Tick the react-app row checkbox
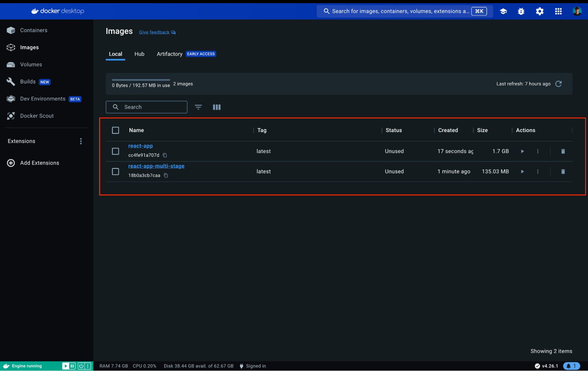This screenshot has height=371, width=588. tap(115, 151)
